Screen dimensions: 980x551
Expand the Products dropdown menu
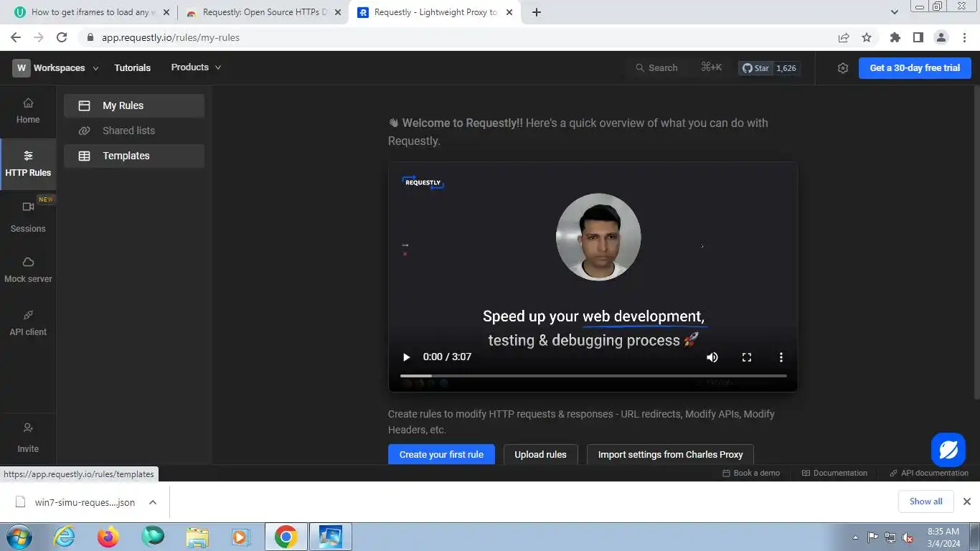click(196, 67)
